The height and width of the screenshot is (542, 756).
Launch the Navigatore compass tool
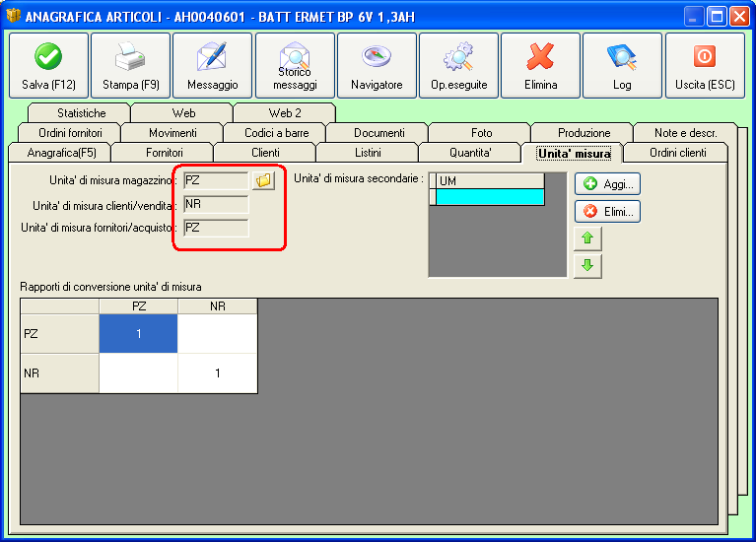[377, 66]
